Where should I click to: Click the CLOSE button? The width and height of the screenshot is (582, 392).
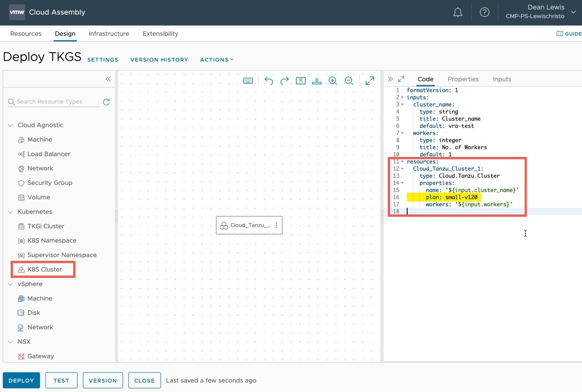click(145, 380)
